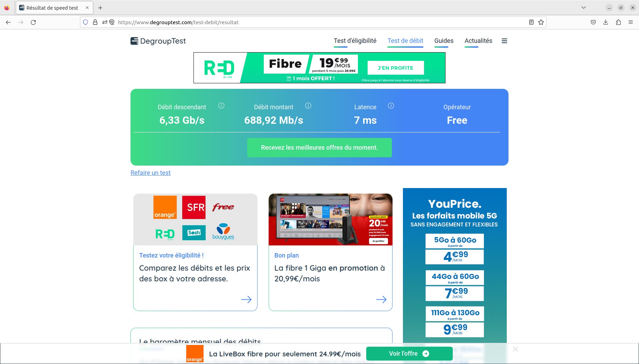Click the 688,92 Mb/s upload value
This screenshot has width=639, height=364.
click(x=274, y=120)
